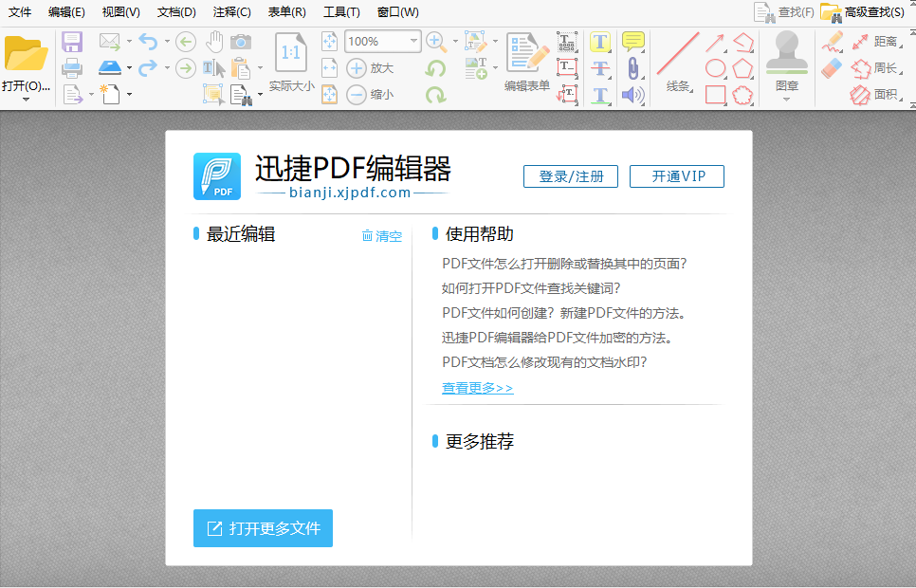Click the Stamp tool icon
916x588 pixels.
(787, 52)
